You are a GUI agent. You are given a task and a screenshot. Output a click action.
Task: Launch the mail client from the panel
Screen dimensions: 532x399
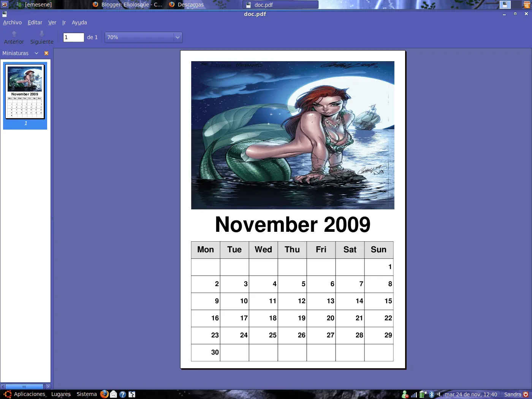pyautogui.click(x=114, y=394)
